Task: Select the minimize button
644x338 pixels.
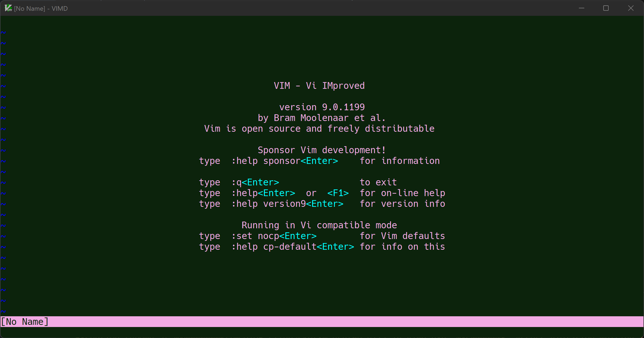Action: pyautogui.click(x=581, y=8)
